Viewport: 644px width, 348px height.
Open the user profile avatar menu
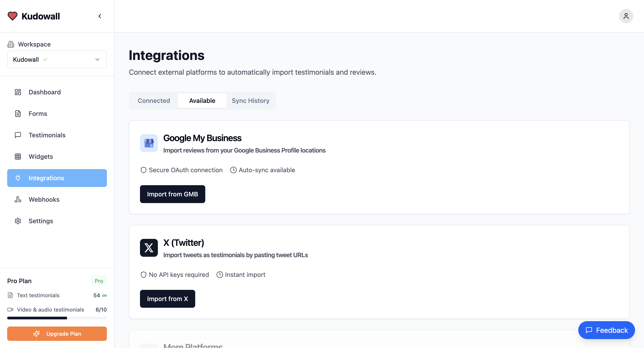click(x=626, y=16)
